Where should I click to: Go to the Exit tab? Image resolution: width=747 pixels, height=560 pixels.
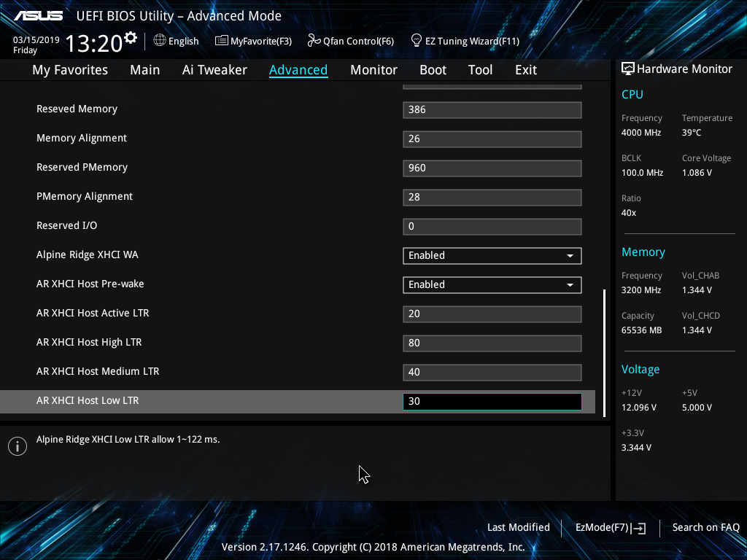tap(526, 70)
